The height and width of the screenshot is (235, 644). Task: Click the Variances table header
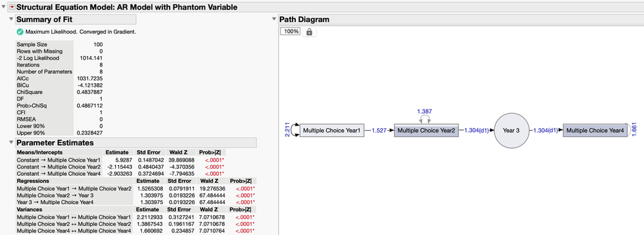pyautogui.click(x=30, y=210)
